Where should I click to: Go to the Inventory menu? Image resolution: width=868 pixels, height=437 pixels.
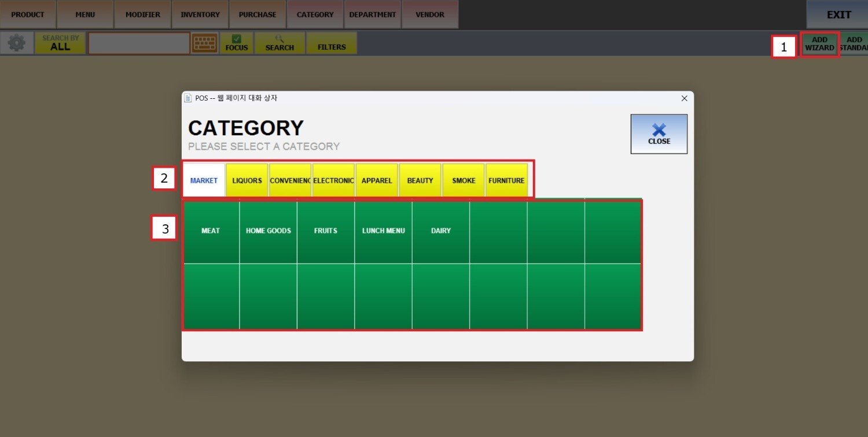(x=200, y=14)
